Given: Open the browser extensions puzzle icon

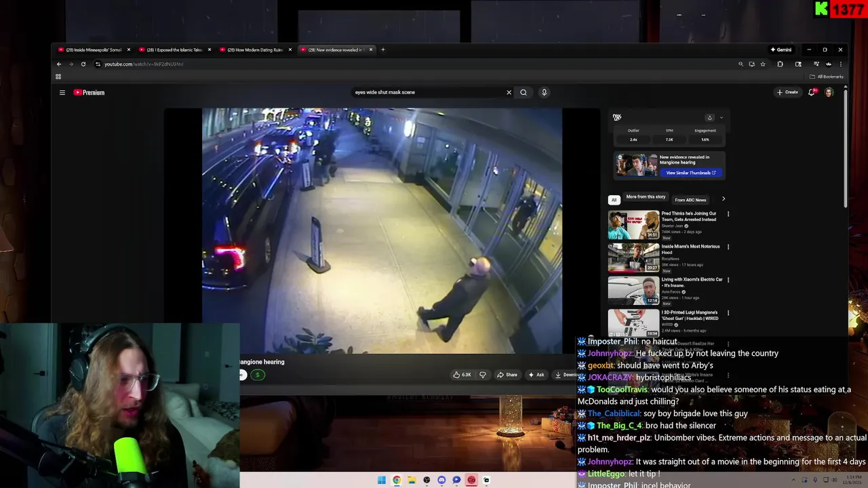Looking at the screenshot, I should [780, 64].
